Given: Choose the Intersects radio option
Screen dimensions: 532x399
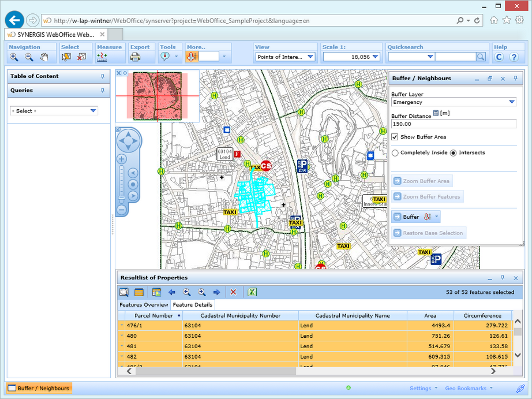Looking at the screenshot, I should coord(453,153).
